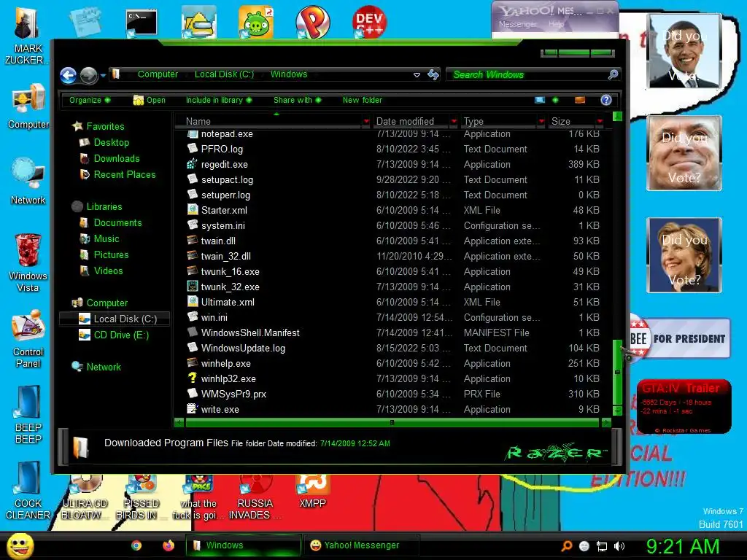
Task: Select Desktop in the navigation pane
Action: [111, 142]
